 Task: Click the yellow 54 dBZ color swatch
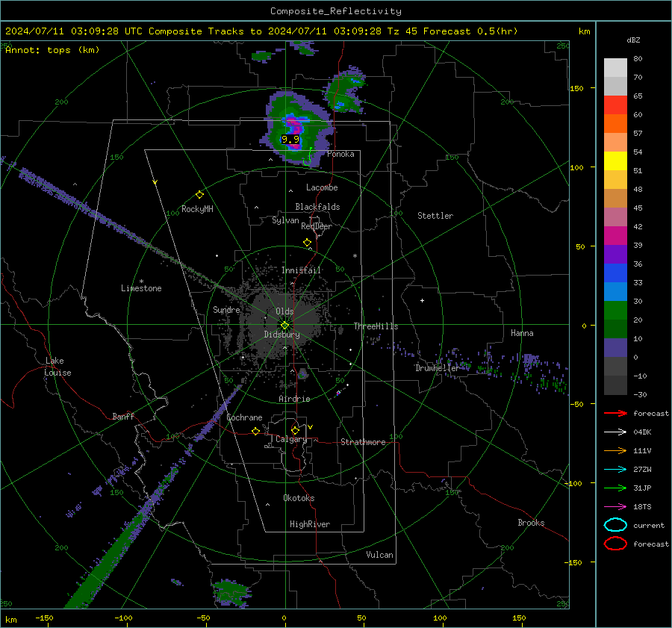coord(615,161)
